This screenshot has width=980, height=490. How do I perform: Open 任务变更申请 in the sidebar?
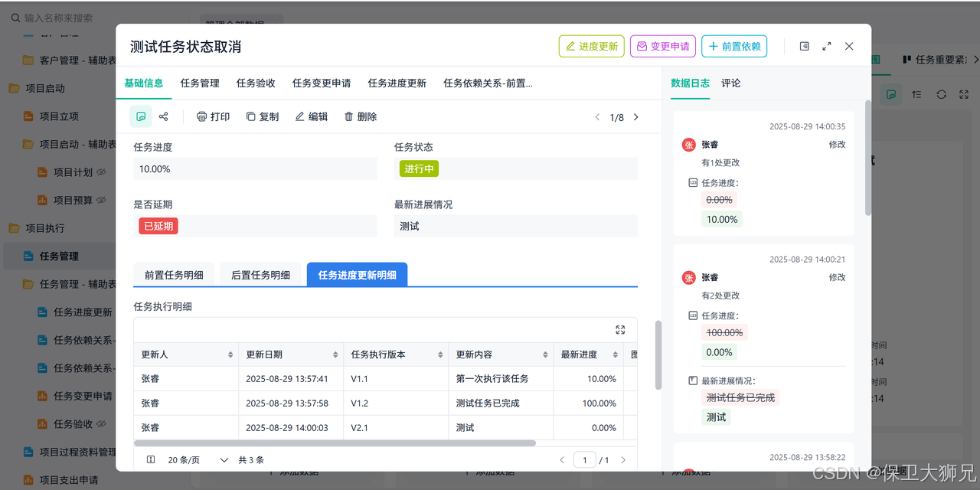pos(83,396)
